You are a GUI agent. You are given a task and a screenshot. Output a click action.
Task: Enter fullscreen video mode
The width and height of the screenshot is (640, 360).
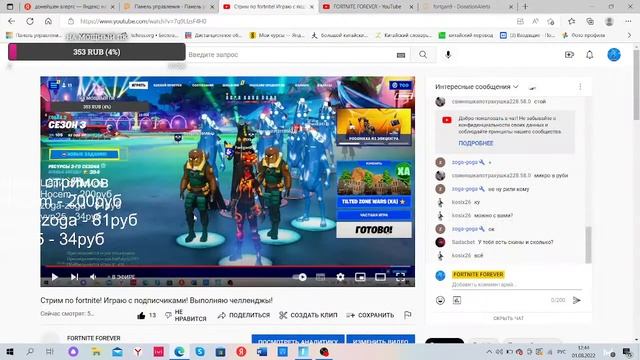pyautogui.click(x=400, y=277)
